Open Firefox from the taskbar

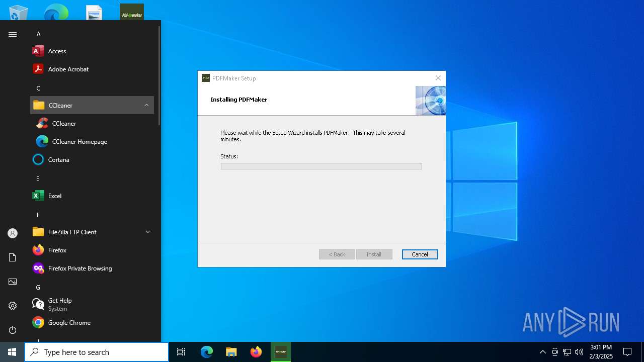[256, 352]
